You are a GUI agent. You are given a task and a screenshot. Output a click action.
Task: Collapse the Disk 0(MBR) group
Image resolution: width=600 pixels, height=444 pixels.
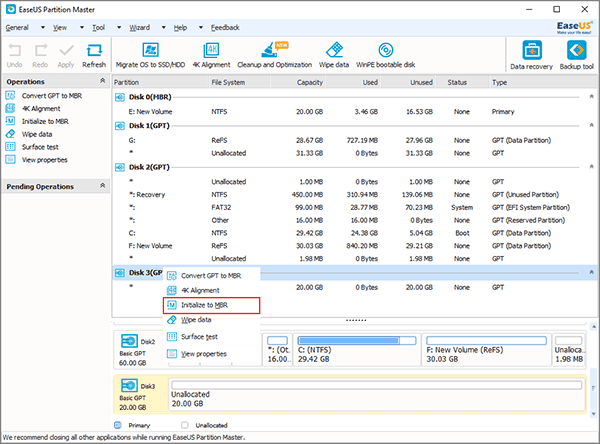pos(591,96)
